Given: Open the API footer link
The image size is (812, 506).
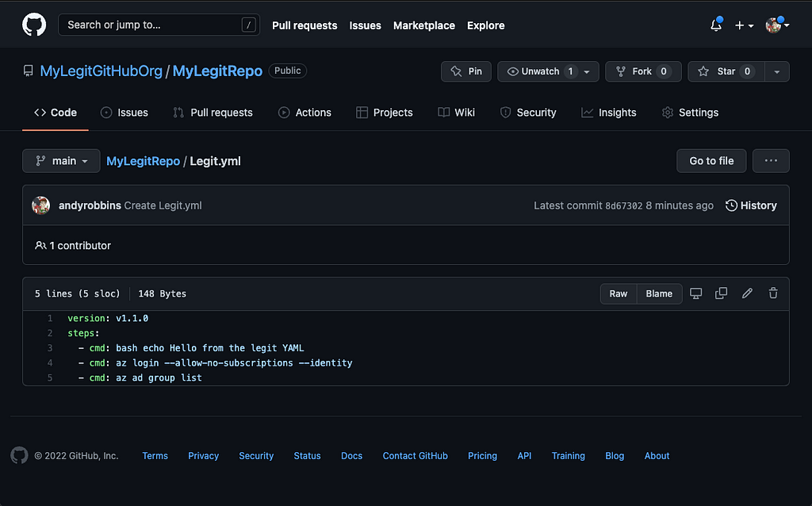Looking at the screenshot, I should click(525, 456).
